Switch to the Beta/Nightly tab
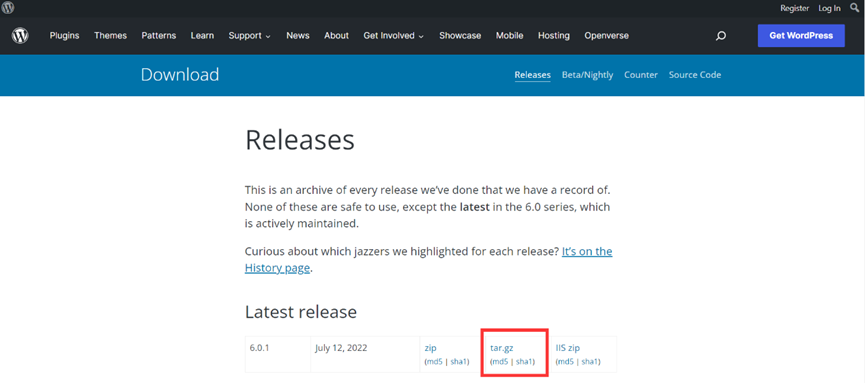 point(588,75)
